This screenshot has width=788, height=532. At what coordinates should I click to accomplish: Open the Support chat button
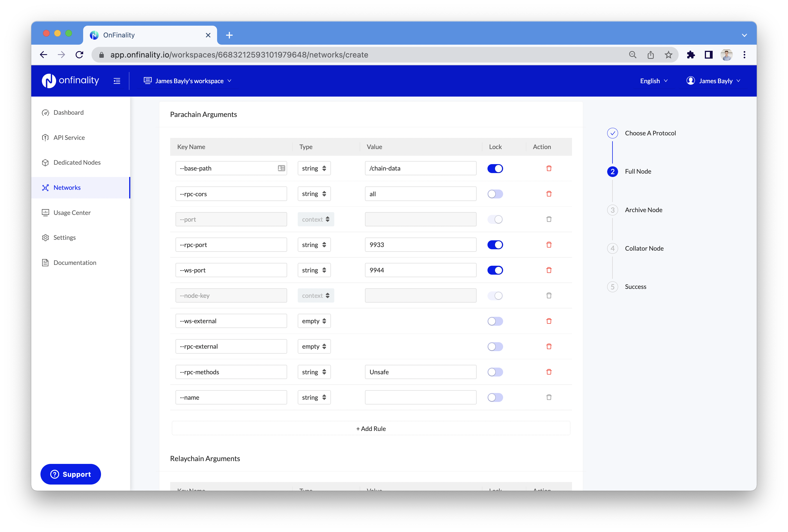point(71,474)
